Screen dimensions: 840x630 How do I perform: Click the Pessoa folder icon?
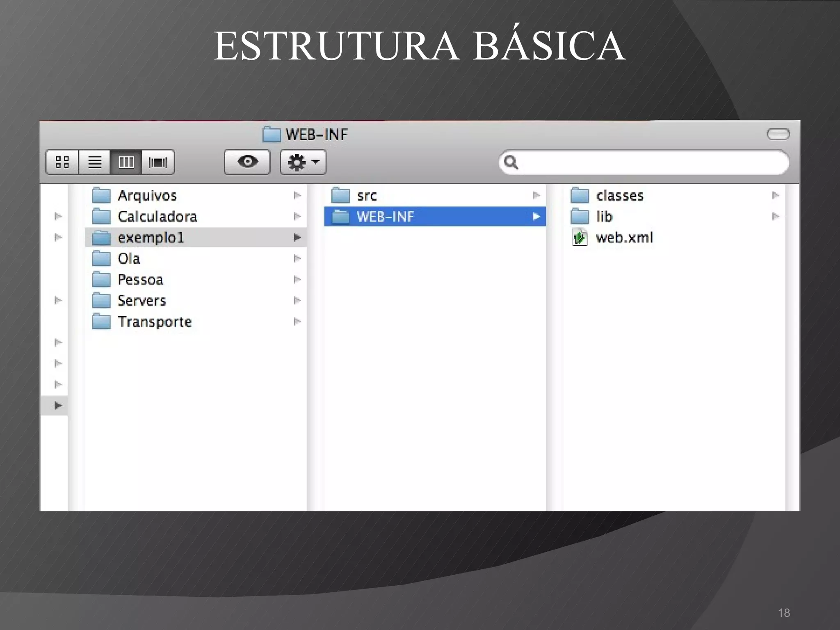coord(101,280)
